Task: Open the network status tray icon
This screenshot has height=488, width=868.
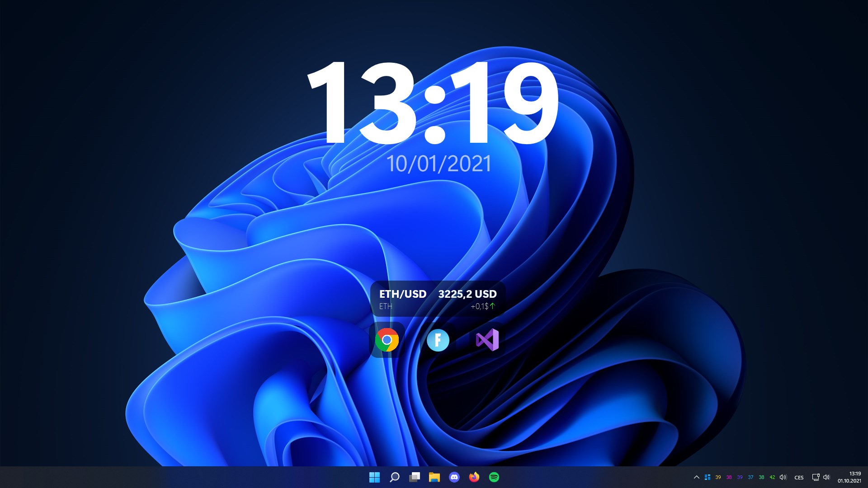Action: pyautogui.click(x=816, y=477)
